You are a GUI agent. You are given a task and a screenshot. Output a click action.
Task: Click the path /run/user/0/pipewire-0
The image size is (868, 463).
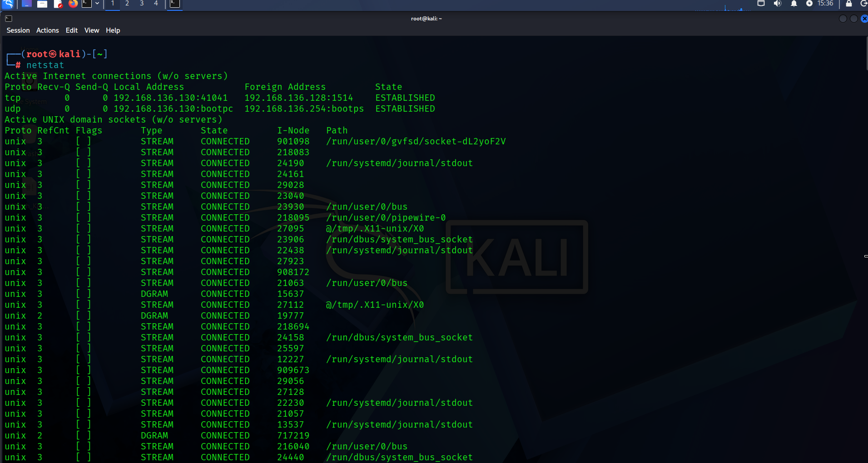(386, 218)
